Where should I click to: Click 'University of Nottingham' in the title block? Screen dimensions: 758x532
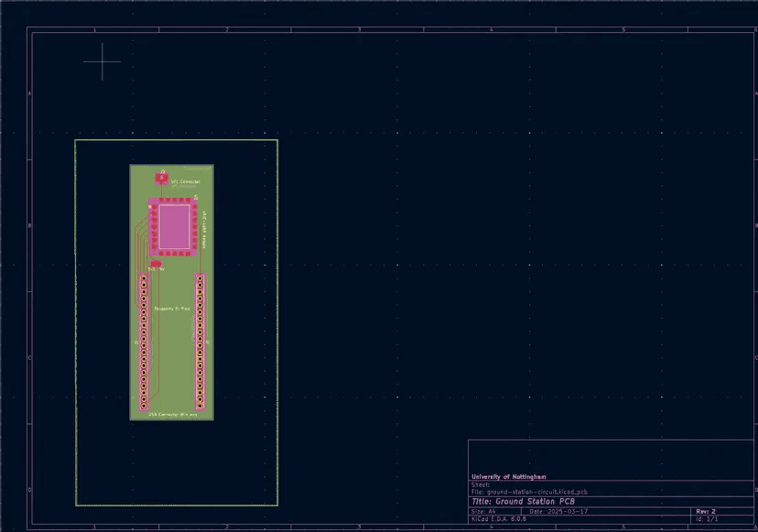click(x=508, y=475)
